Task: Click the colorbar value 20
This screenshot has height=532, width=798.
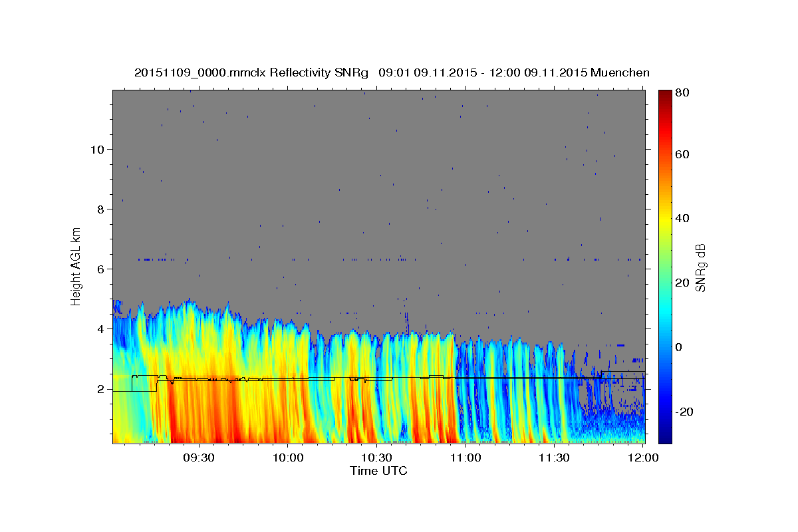Action: tap(683, 283)
